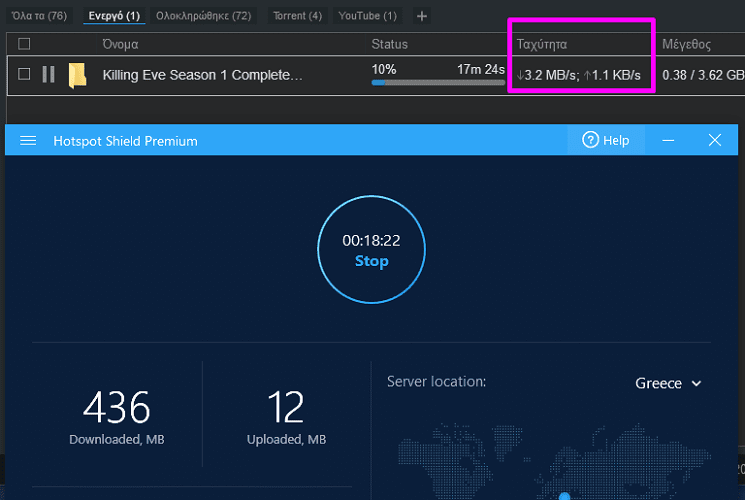Go to the YouTube (1) tab
745x500 pixels.
(367, 16)
